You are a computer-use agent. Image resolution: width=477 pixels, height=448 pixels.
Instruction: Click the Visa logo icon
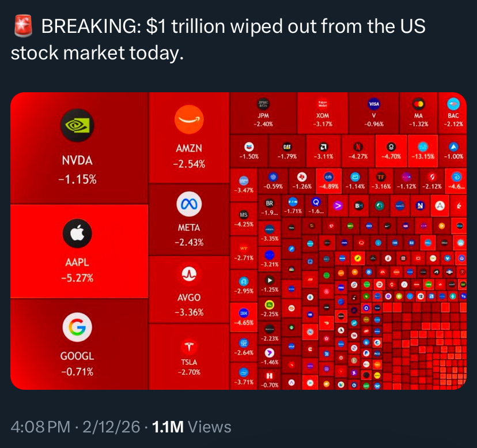374,104
